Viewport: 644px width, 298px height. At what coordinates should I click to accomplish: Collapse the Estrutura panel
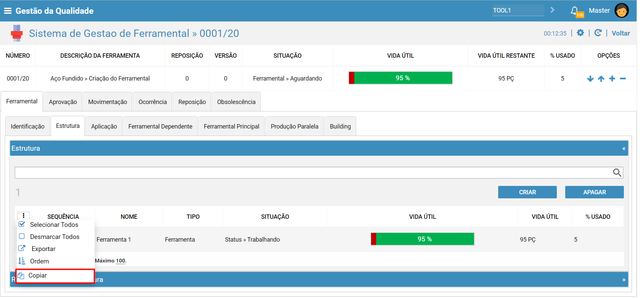(624, 148)
